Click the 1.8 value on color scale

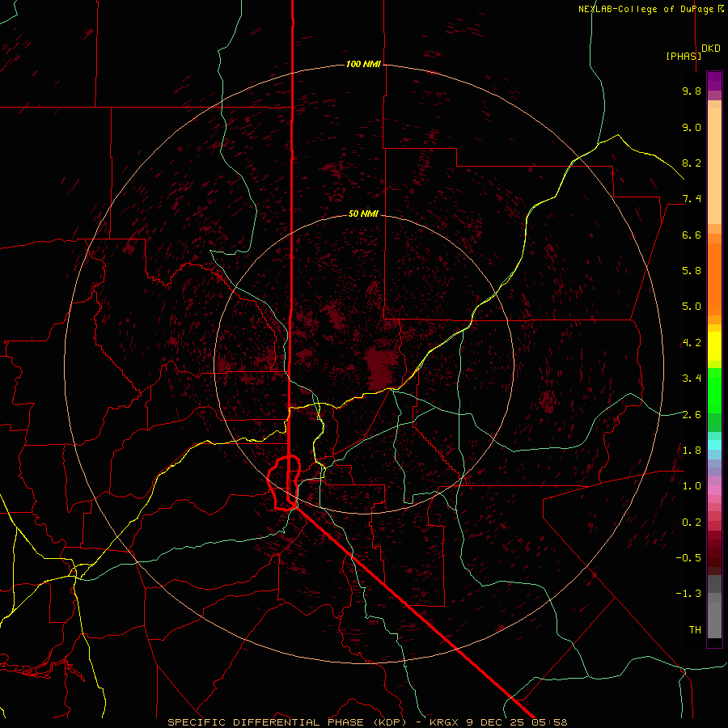692,451
